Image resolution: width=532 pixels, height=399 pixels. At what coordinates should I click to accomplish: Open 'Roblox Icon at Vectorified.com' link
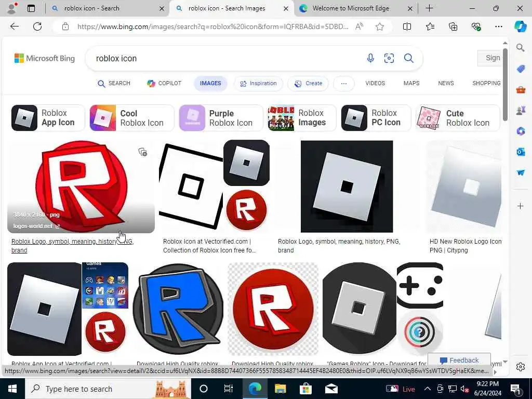[209, 246]
